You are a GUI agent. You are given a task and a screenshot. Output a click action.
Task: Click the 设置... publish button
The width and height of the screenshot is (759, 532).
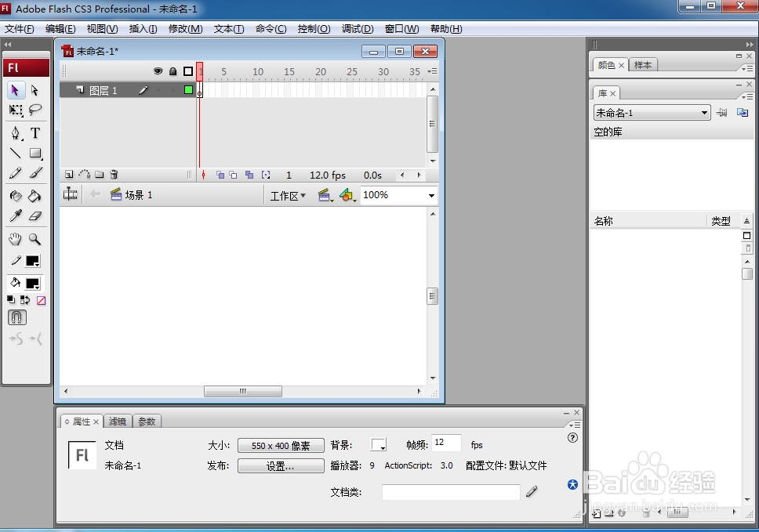click(281, 466)
